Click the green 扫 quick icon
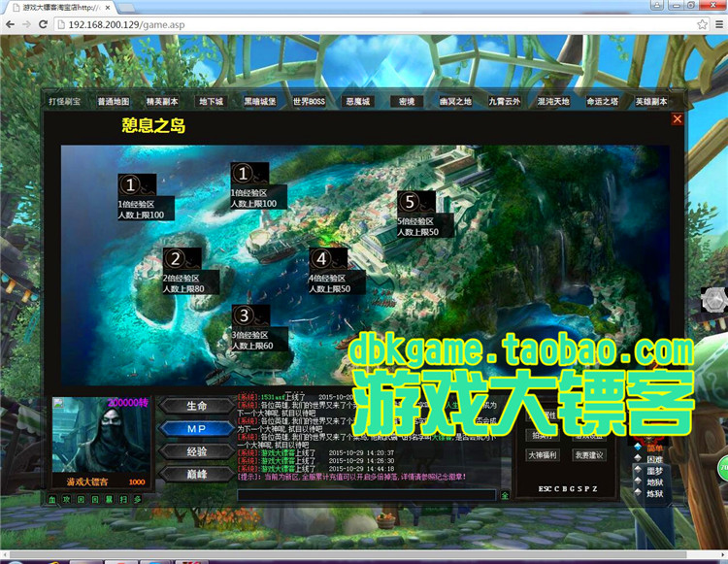Screen dimensions: 728x564 [x=123, y=500]
